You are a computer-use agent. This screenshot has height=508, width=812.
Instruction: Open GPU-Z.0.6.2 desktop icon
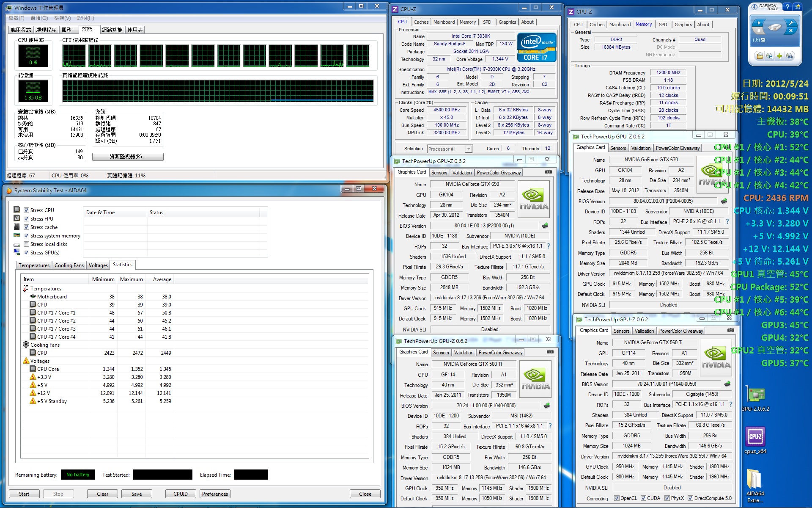[756, 399]
